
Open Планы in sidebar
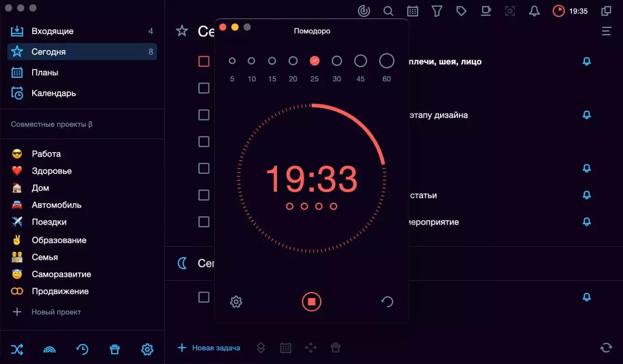point(82,72)
